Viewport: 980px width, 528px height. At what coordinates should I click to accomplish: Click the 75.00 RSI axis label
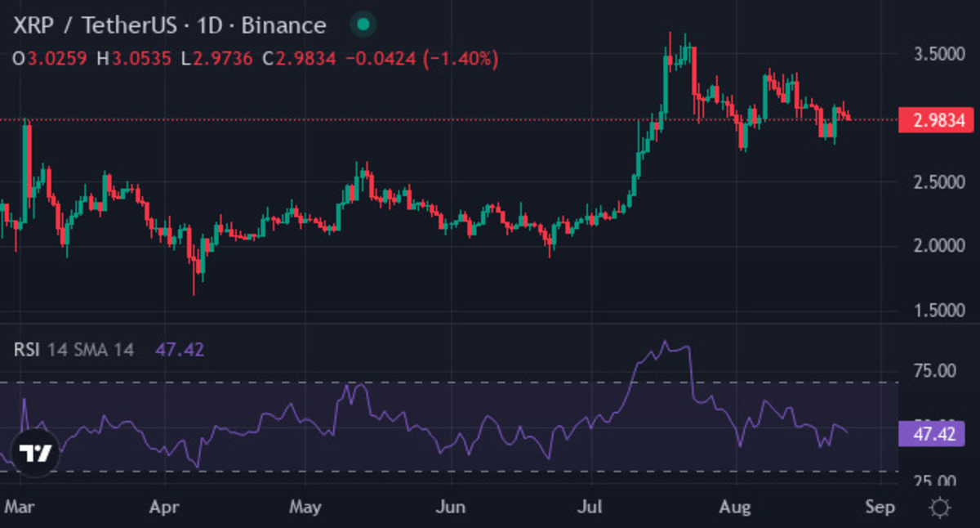tap(936, 370)
